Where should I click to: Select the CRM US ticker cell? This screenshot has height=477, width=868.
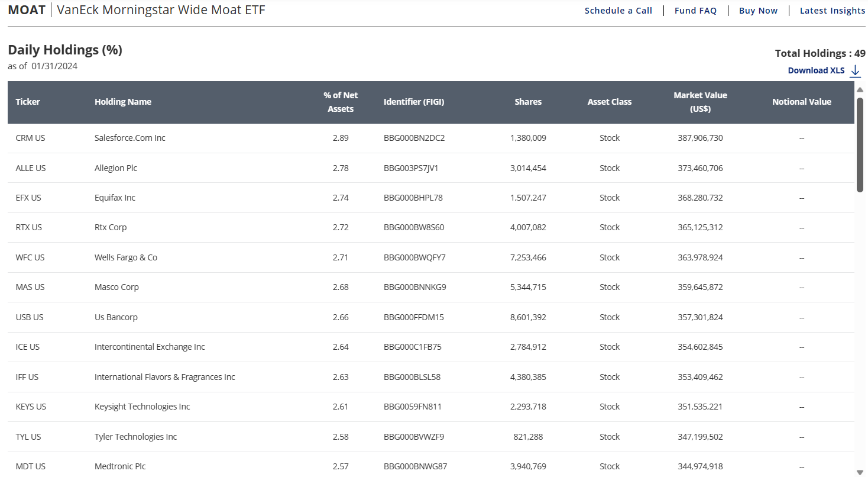(30, 138)
